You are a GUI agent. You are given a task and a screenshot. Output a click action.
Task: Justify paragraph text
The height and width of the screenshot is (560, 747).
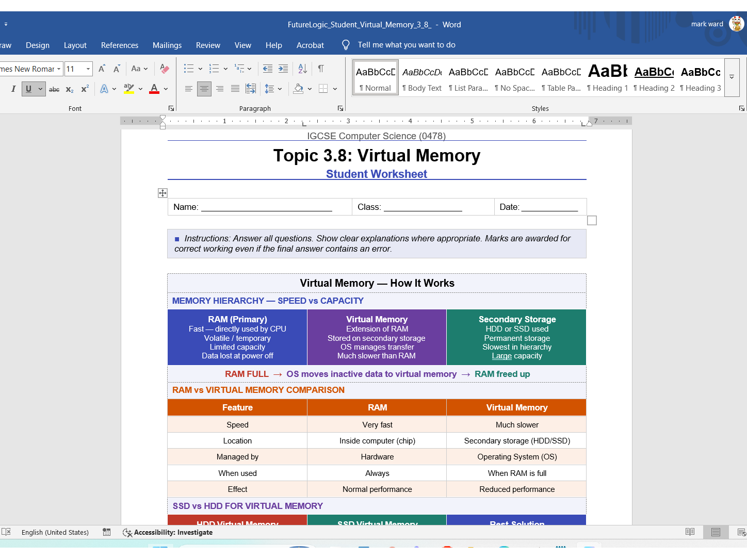point(235,89)
